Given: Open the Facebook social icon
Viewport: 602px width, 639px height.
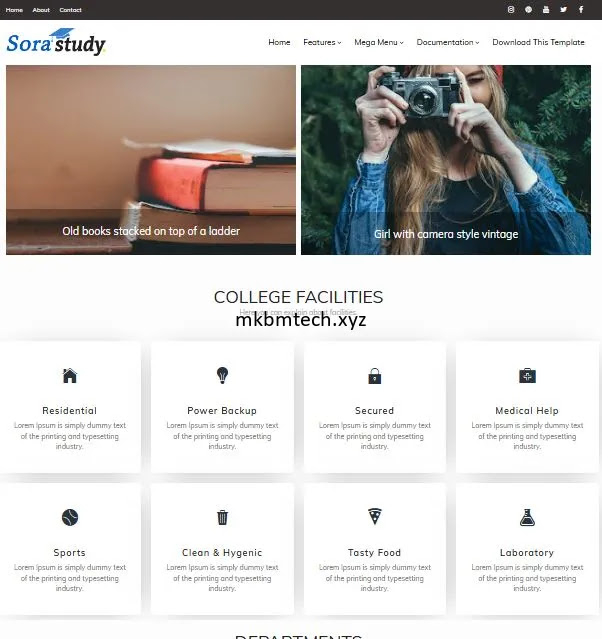Looking at the screenshot, I should pyautogui.click(x=581, y=9).
